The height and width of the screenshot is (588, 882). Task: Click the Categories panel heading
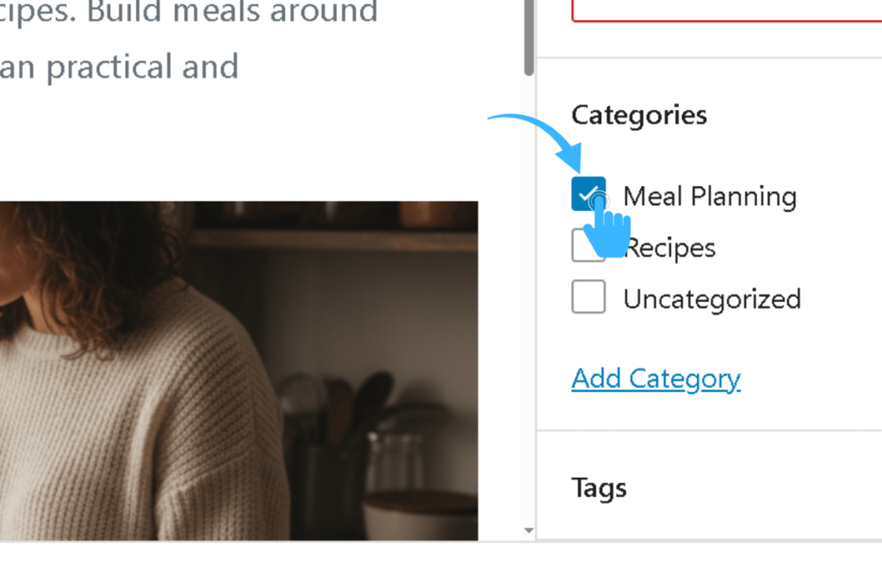coord(639,115)
